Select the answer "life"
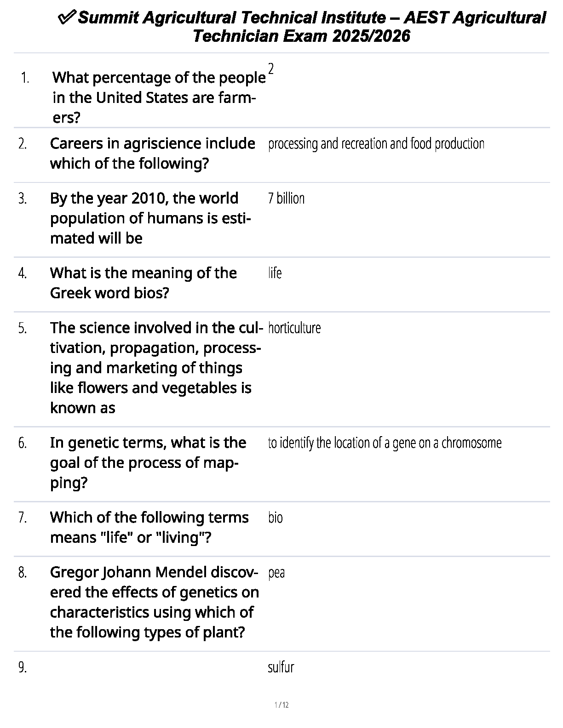 click(x=275, y=273)
